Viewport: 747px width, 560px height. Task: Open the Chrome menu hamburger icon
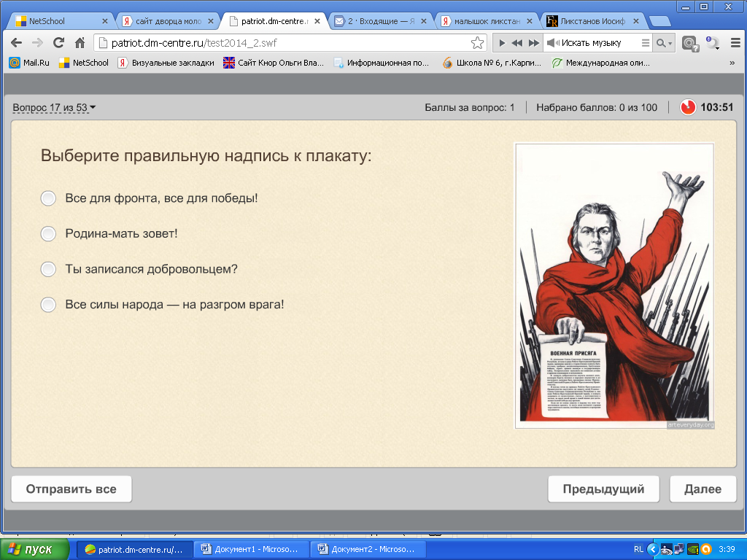[x=735, y=43]
